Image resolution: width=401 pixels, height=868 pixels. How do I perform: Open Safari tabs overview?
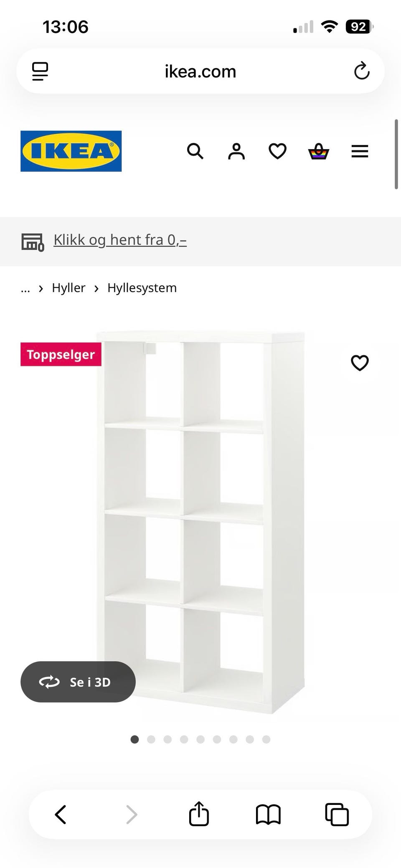pyautogui.click(x=337, y=815)
